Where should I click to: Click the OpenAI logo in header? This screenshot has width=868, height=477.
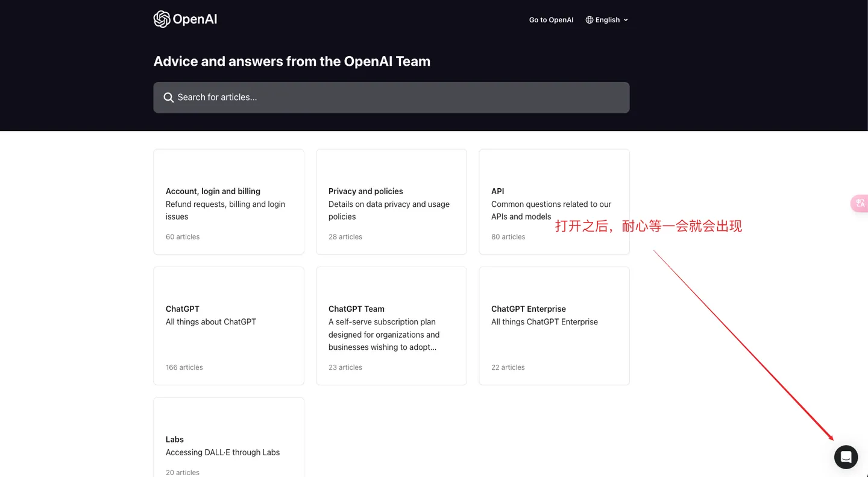(x=185, y=19)
